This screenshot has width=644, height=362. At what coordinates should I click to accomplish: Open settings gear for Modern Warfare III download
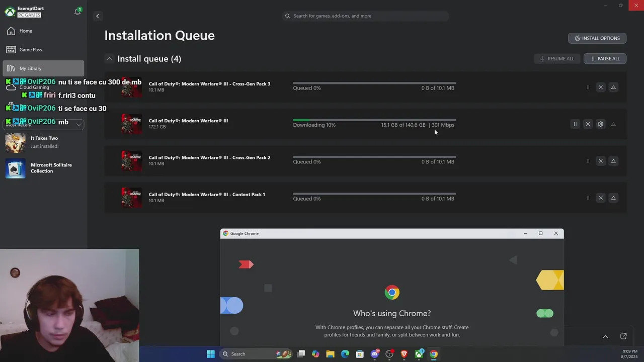click(x=600, y=124)
